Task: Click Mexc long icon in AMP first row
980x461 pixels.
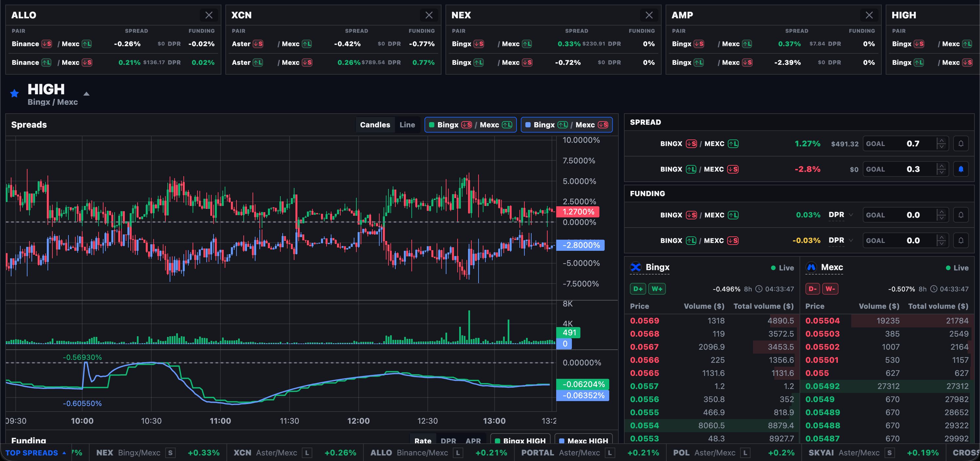Action: pyautogui.click(x=747, y=44)
